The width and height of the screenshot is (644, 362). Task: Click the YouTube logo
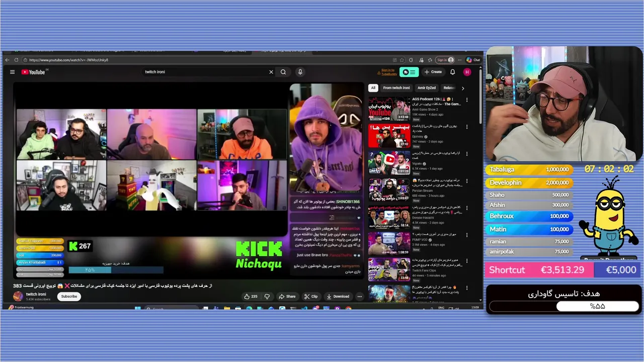(x=33, y=72)
